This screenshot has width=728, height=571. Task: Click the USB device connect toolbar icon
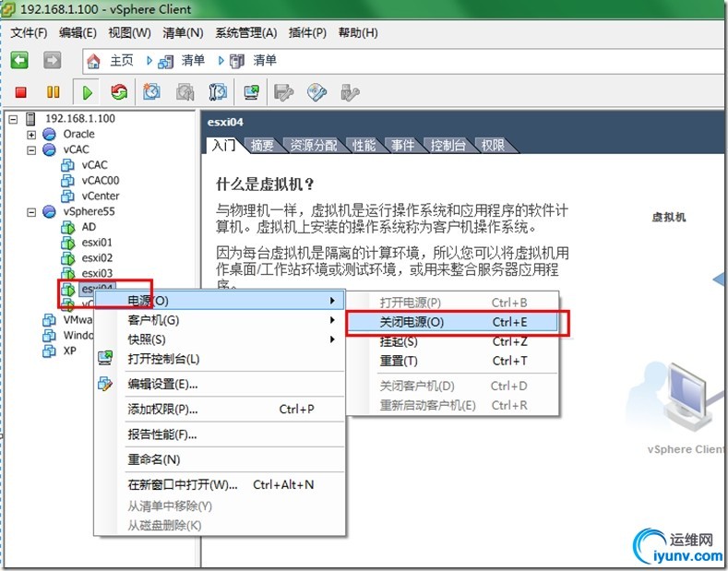tap(350, 92)
